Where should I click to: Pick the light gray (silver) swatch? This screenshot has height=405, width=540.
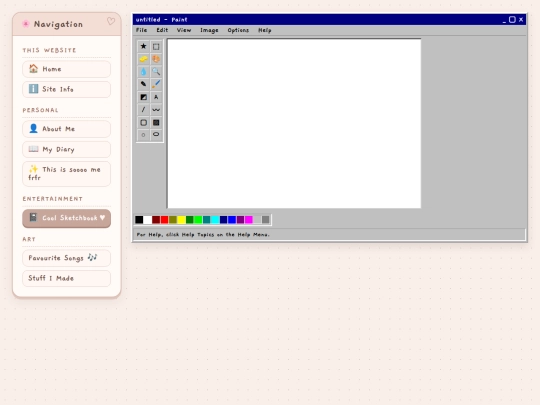point(257,220)
